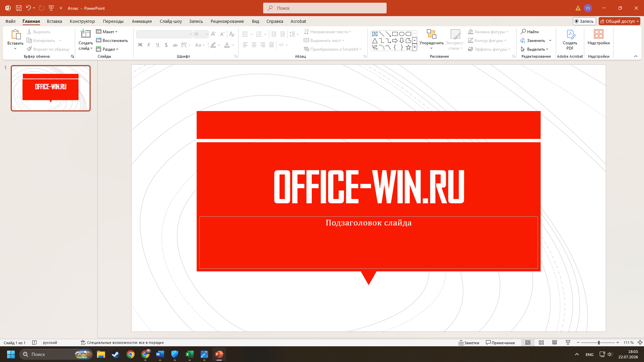Open Add-ins (Надстройки) icon
The height and width of the screenshot is (362, 644).
tap(599, 37)
